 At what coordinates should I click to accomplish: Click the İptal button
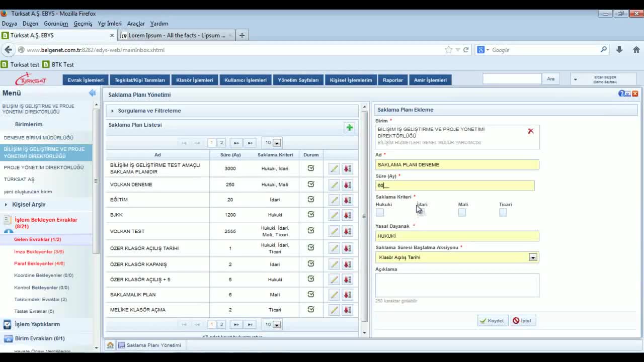pyautogui.click(x=523, y=321)
